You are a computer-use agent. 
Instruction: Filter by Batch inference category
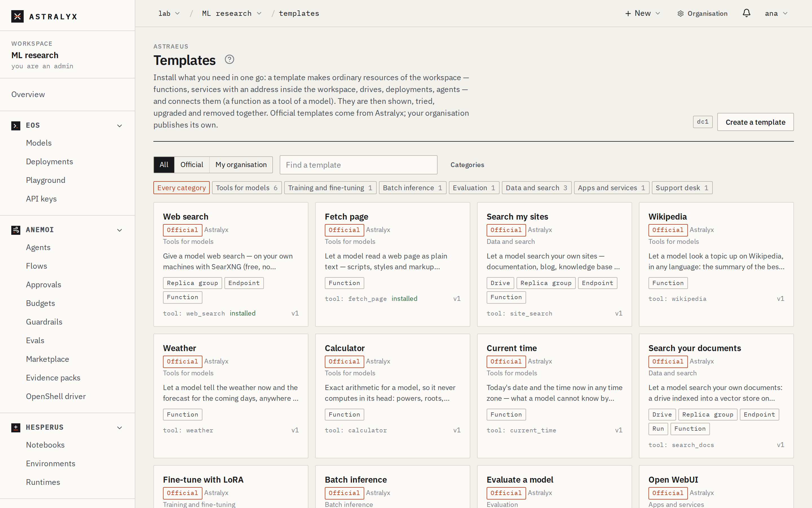point(412,188)
